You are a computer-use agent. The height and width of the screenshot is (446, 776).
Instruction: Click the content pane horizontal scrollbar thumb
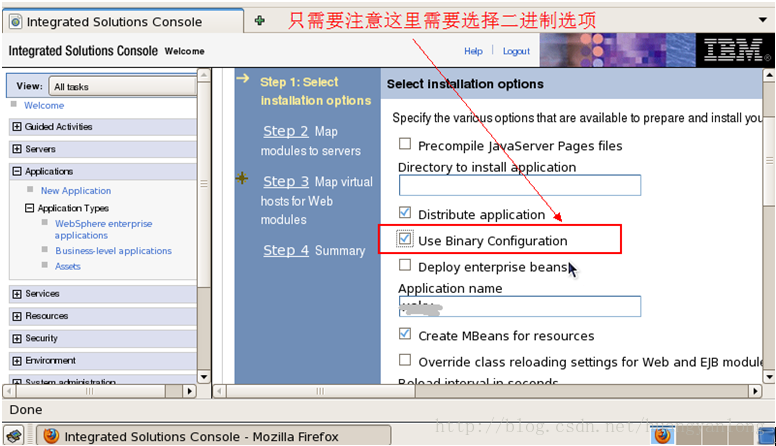[x=320, y=391]
